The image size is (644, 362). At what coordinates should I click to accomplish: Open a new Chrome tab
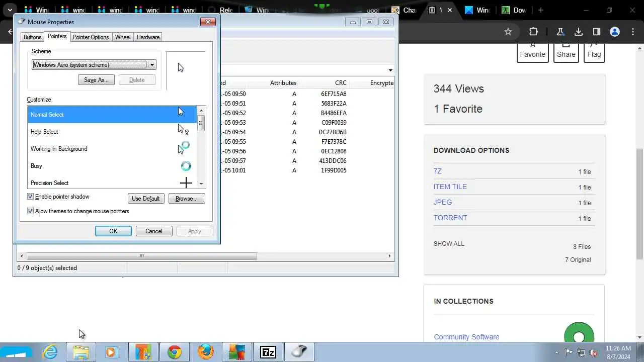click(541, 10)
